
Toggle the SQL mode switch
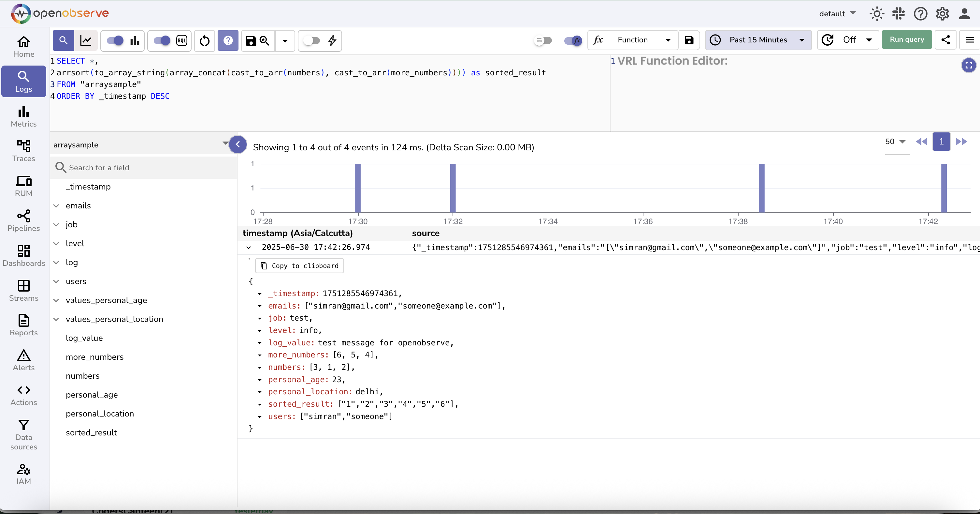pos(162,41)
